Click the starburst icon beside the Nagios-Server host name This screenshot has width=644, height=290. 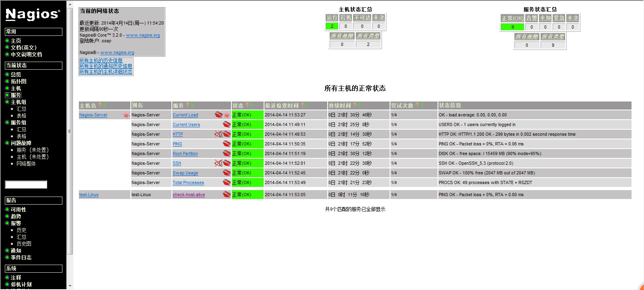[x=126, y=115]
